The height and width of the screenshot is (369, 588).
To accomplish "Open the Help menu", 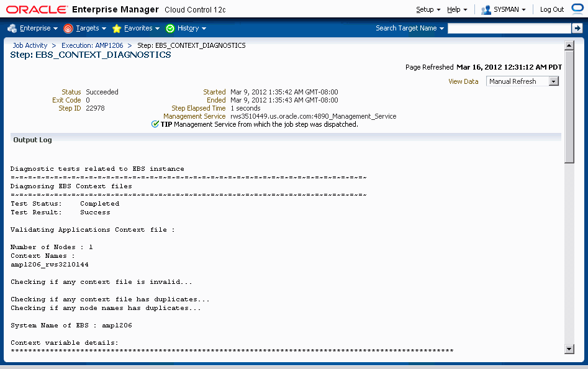I will [x=457, y=9].
